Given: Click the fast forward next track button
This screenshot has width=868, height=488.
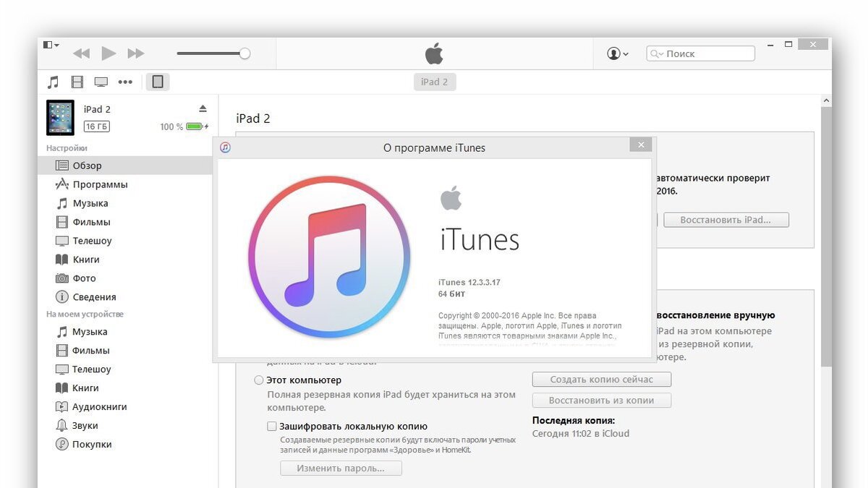Looking at the screenshot, I should click(135, 53).
